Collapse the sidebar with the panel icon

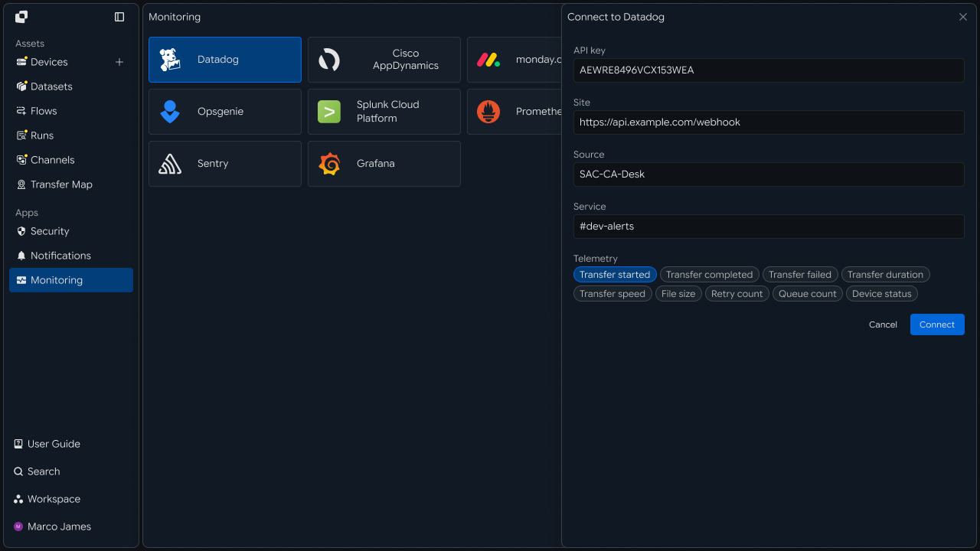119,17
